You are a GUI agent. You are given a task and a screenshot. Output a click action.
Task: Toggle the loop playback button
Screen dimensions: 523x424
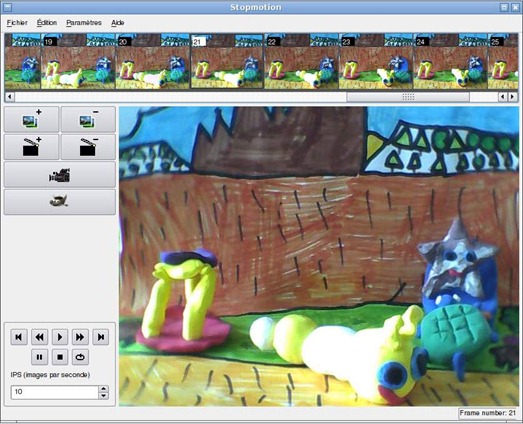pyautogui.click(x=80, y=357)
